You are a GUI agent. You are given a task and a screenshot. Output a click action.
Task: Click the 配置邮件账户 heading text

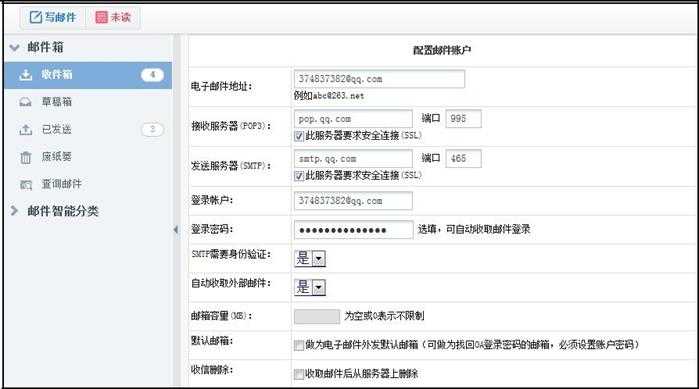point(442,50)
